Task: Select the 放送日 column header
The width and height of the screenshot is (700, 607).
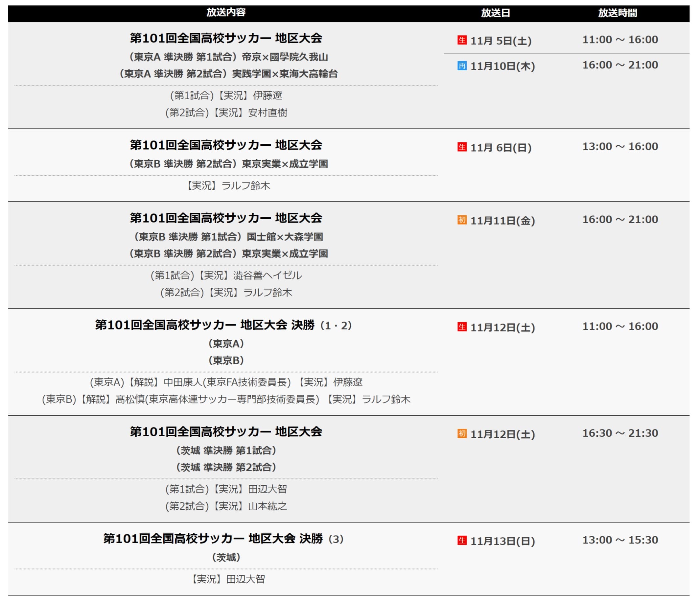Action: point(495,13)
